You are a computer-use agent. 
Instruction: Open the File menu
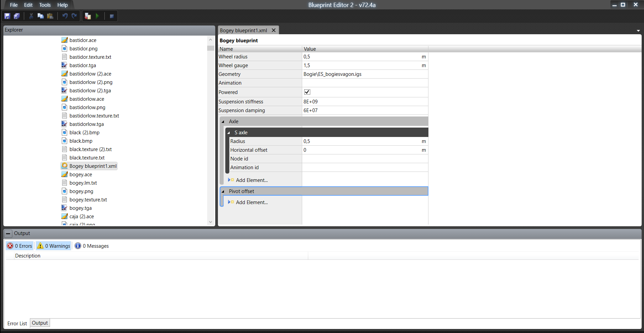click(x=14, y=5)
